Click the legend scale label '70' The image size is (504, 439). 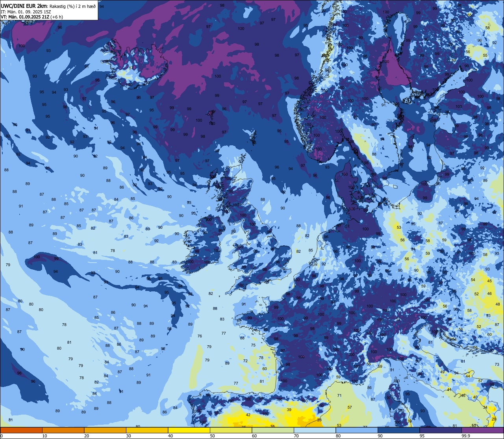(296, 436)
